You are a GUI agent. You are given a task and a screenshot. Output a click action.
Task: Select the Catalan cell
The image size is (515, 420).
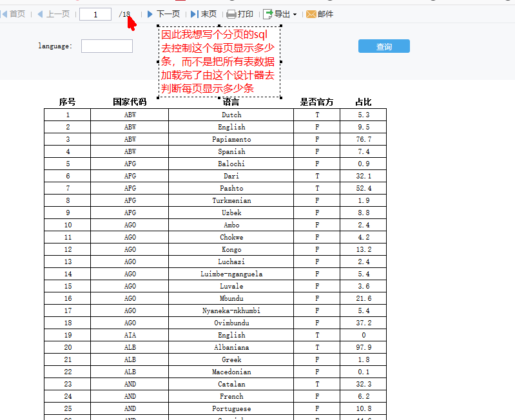tap(231, 384)
